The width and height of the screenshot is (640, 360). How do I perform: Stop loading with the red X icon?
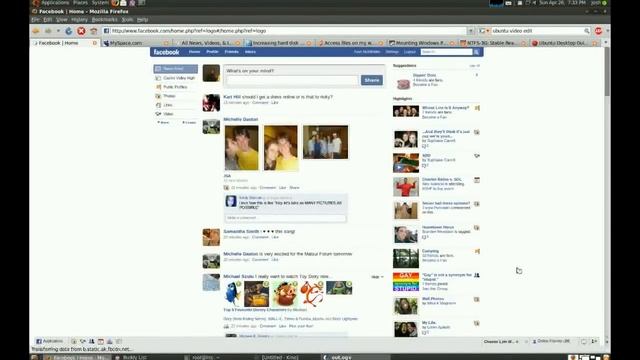point(81,31)
